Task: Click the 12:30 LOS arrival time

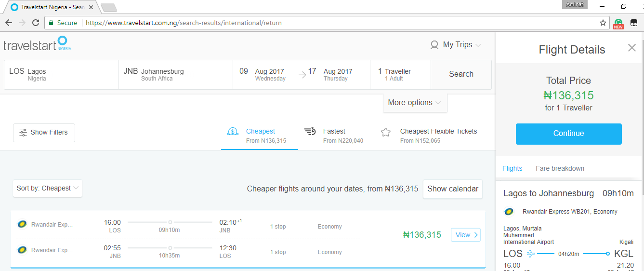Action: [x=228, y=248]
